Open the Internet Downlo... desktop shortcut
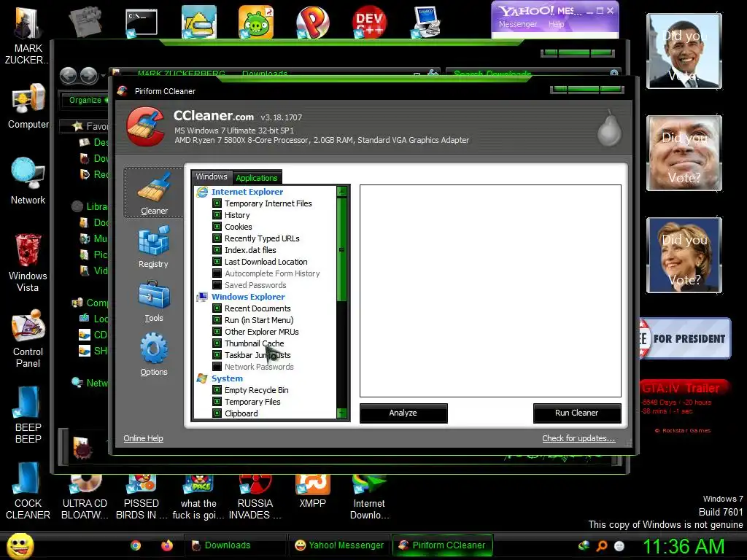 pos(369,497)
